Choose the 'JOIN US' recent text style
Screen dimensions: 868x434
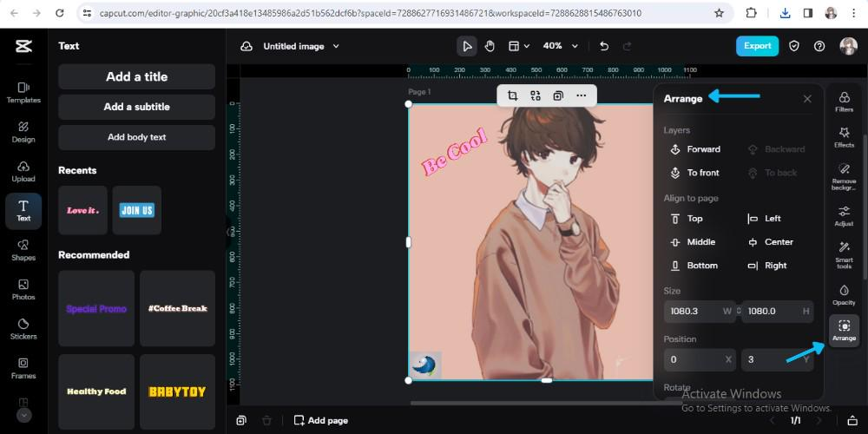coord(137,210)
